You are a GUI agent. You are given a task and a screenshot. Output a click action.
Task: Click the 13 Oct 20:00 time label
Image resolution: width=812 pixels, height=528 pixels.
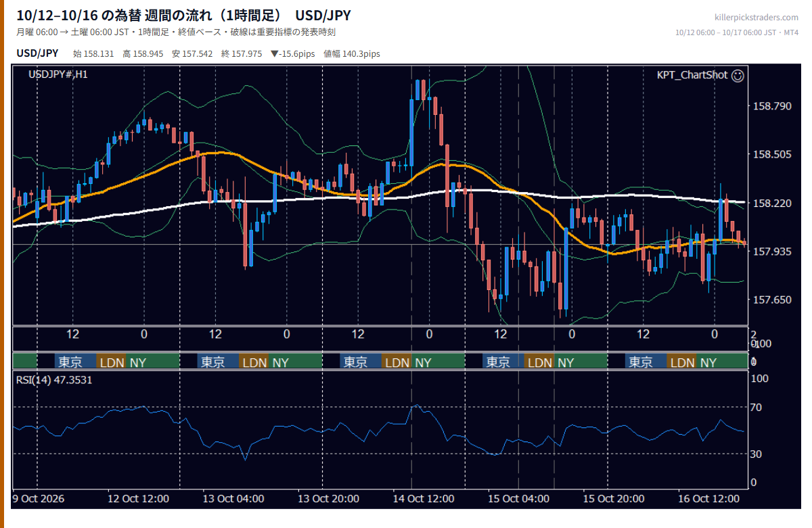(328, 498)
